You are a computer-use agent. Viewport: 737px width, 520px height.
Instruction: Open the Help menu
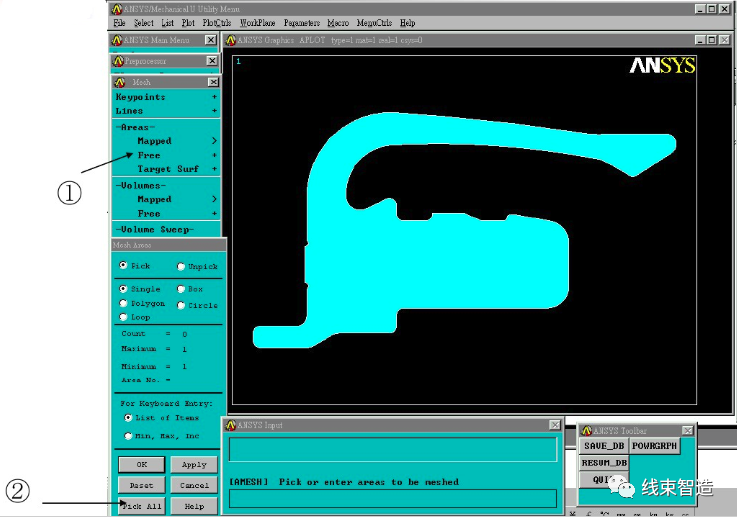click(408, 23)
